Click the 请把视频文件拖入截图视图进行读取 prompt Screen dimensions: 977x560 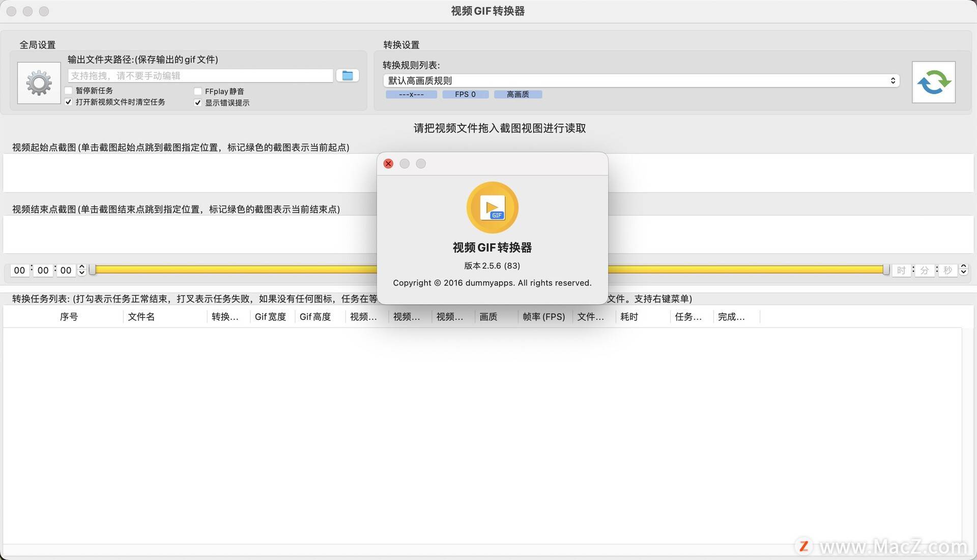click(499, 128)
